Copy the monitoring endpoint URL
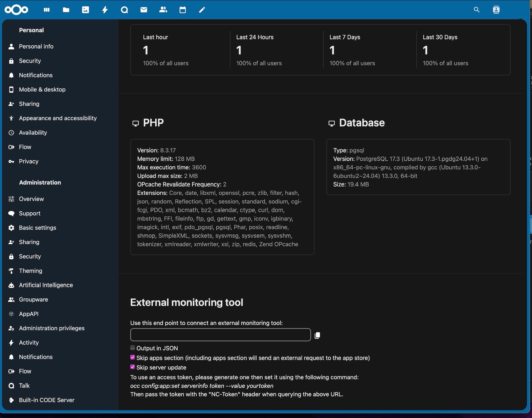This screenshot has width=532, height=418. point(317,335)
